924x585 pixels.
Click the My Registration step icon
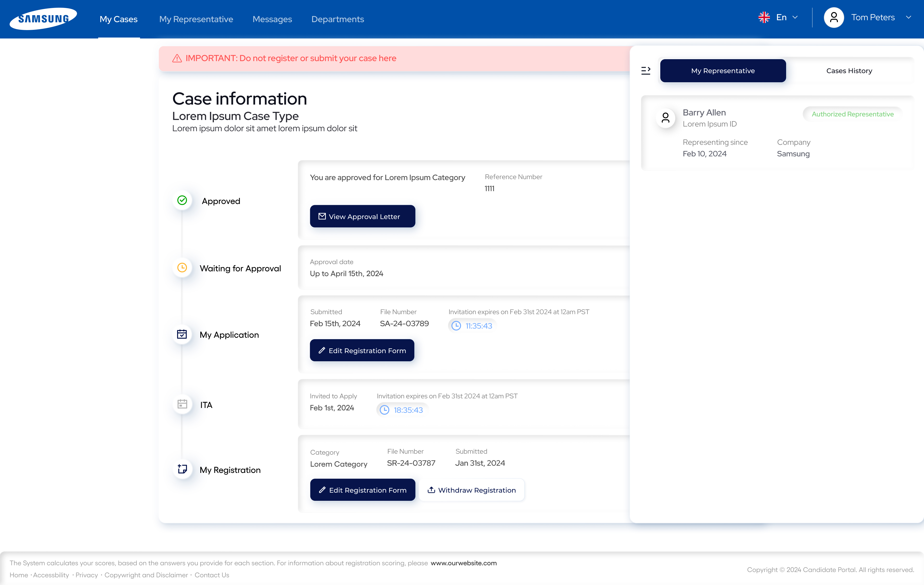coord(182,469)
